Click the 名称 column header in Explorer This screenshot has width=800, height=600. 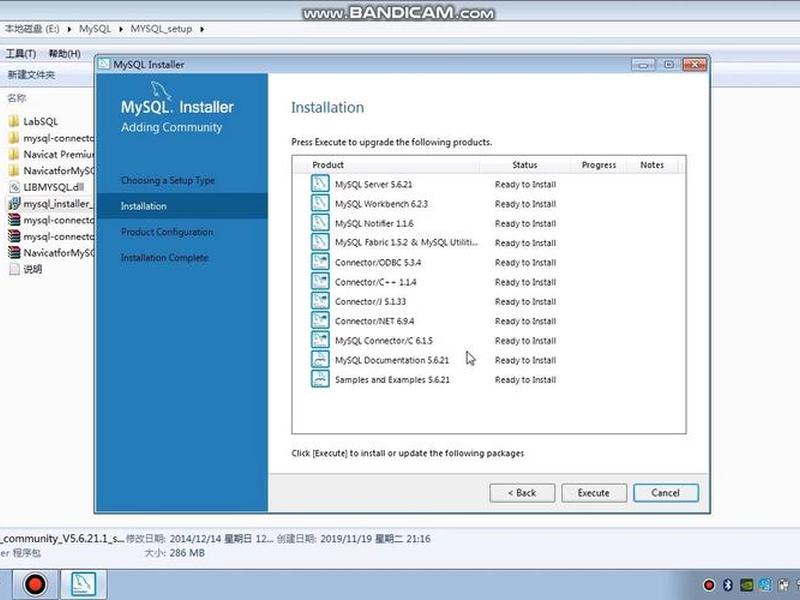click(x=17, y=98)
